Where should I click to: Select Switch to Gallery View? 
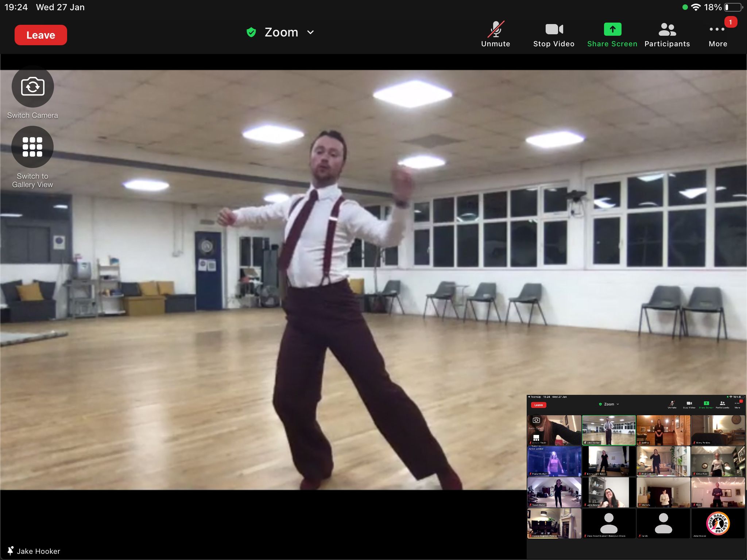coord(32,147)
